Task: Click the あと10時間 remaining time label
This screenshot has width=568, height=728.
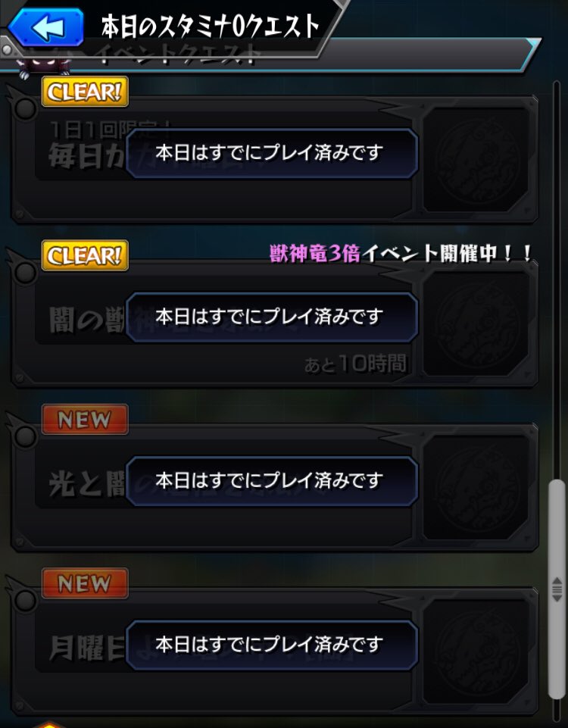Action: coord(355,364)
